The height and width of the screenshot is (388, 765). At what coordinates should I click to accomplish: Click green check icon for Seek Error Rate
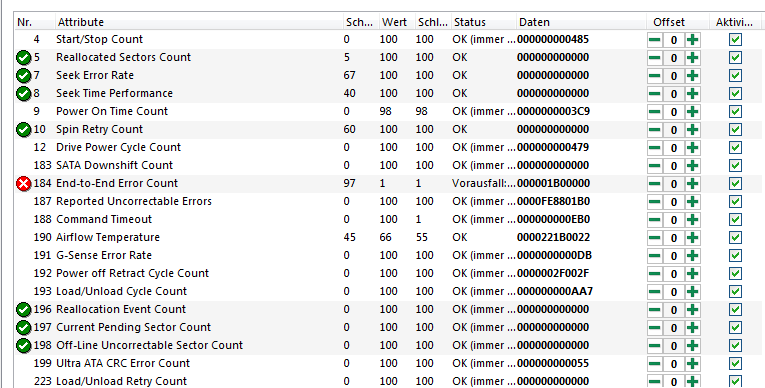click(23, 76)
